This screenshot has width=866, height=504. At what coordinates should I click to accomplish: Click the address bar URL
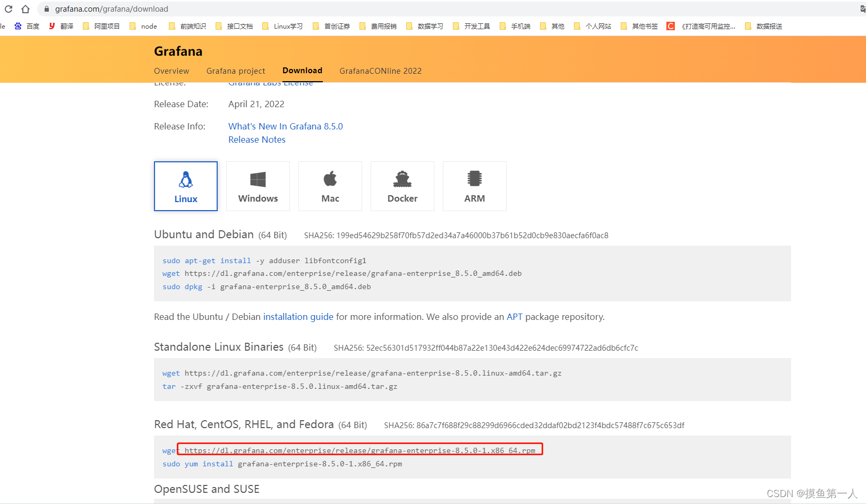coord(112,9)
